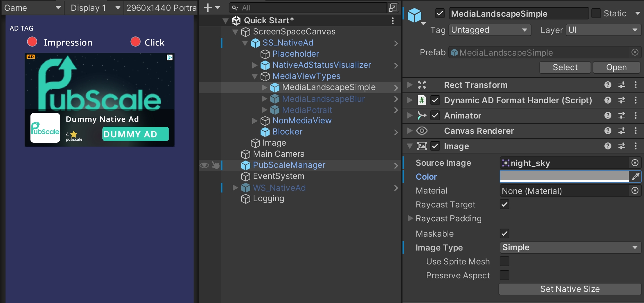
Task: Toggle the Raycast Target checkbox
Action: tap(504, 204)
